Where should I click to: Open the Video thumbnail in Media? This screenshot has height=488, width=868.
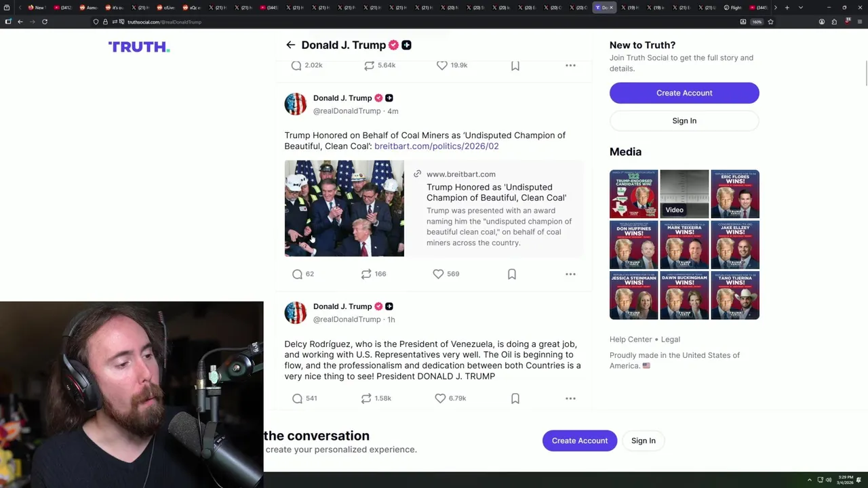point(684,194)
